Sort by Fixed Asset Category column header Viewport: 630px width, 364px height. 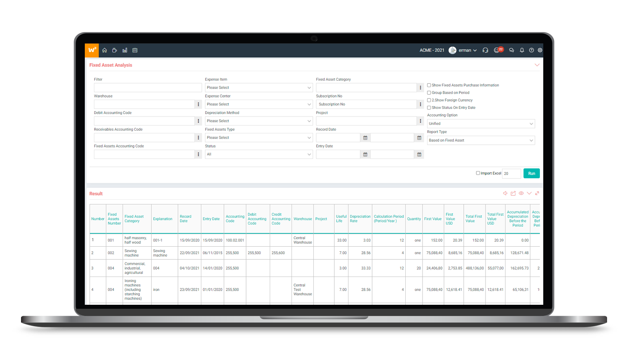pyautogui.click(x=134, y=219)
